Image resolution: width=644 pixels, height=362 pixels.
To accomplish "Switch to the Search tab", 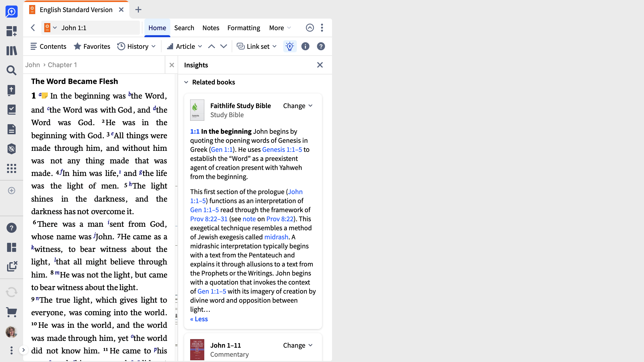I will [184, 28].
